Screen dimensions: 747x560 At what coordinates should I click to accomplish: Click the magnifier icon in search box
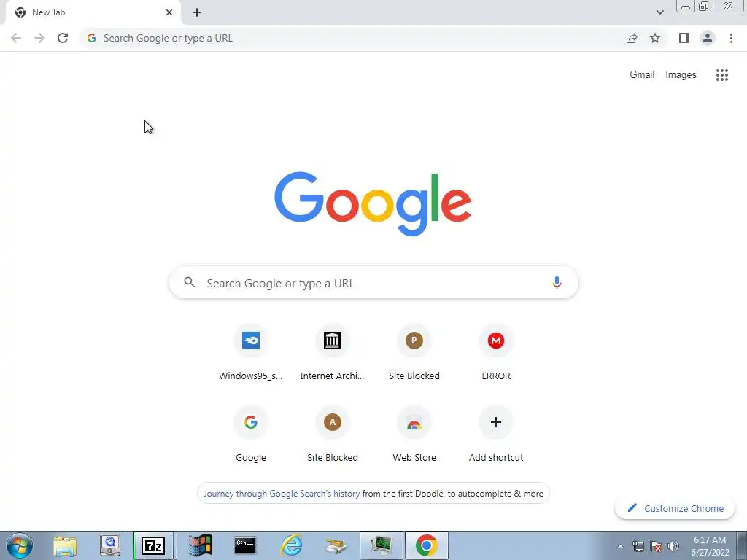[x=189, y=282]
